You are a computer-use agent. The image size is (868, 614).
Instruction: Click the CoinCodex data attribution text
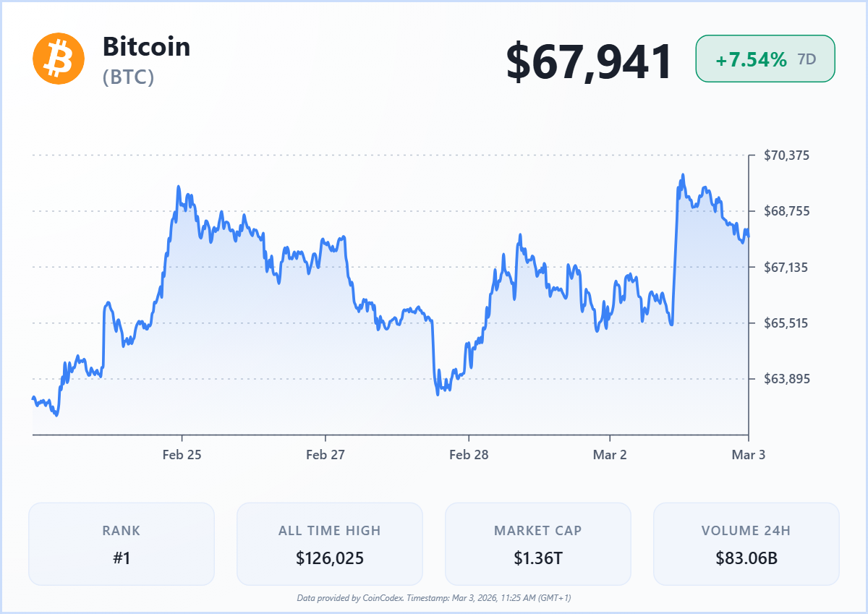point(434,598)
